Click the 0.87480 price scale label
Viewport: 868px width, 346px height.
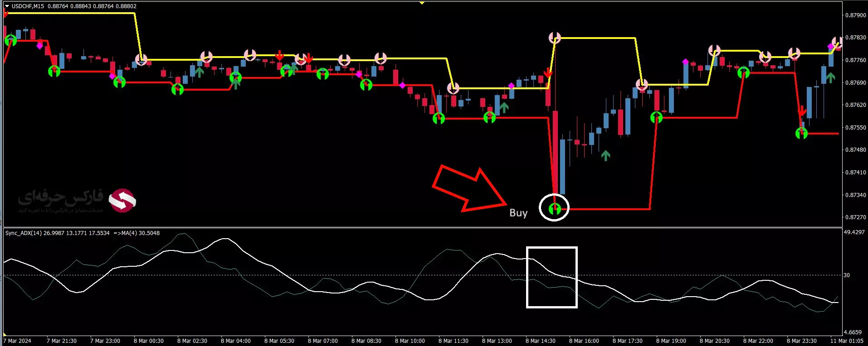[856, 149]
